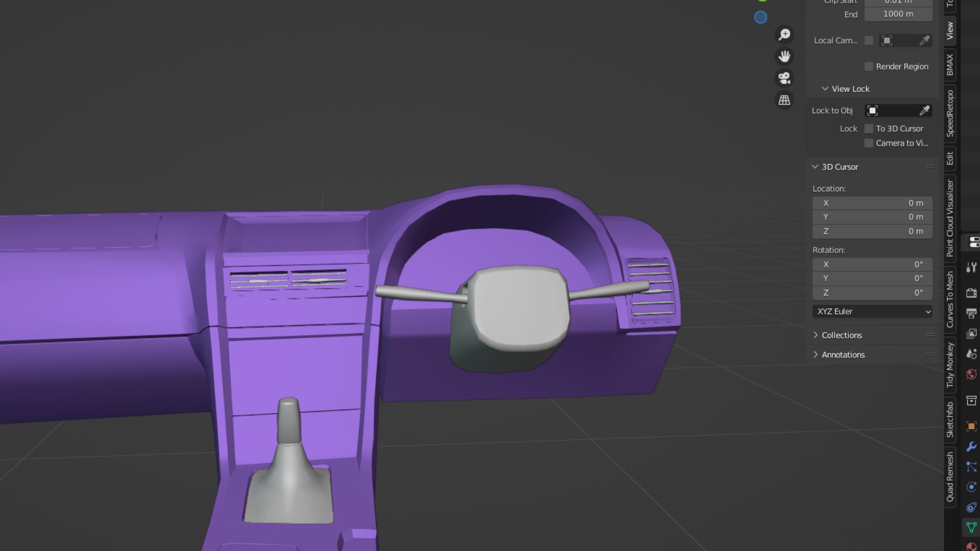Switch perspective/orthographic grid icon
Image resolution: width=980 pixels, height=551 pixels.
(785, 101)
